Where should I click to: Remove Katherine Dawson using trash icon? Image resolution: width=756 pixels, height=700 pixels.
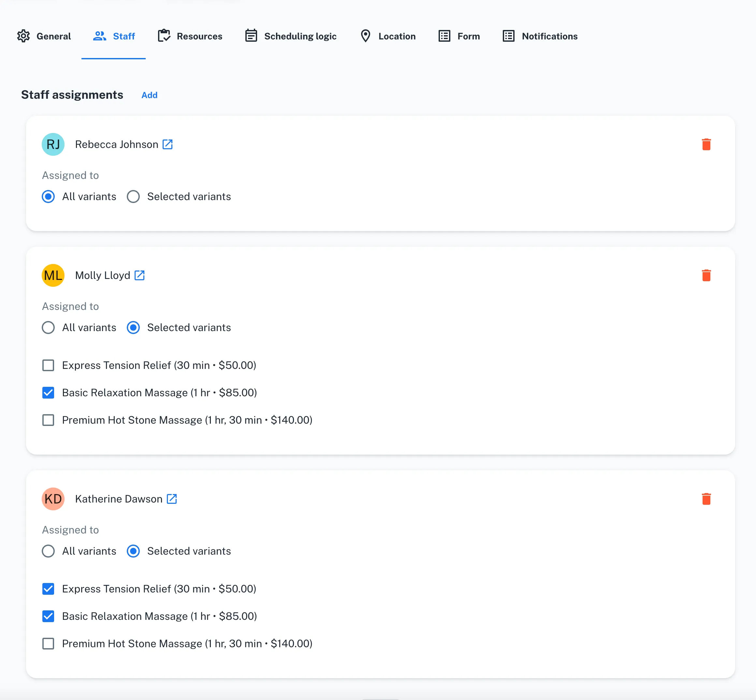coord(706,499)
